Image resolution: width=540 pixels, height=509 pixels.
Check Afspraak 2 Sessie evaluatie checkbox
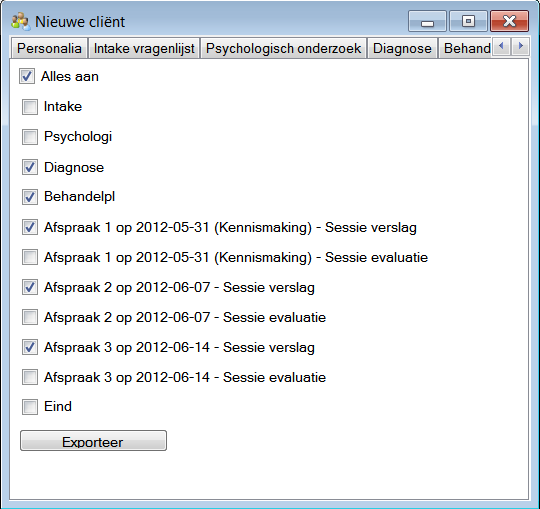click(x=30, y=317)
